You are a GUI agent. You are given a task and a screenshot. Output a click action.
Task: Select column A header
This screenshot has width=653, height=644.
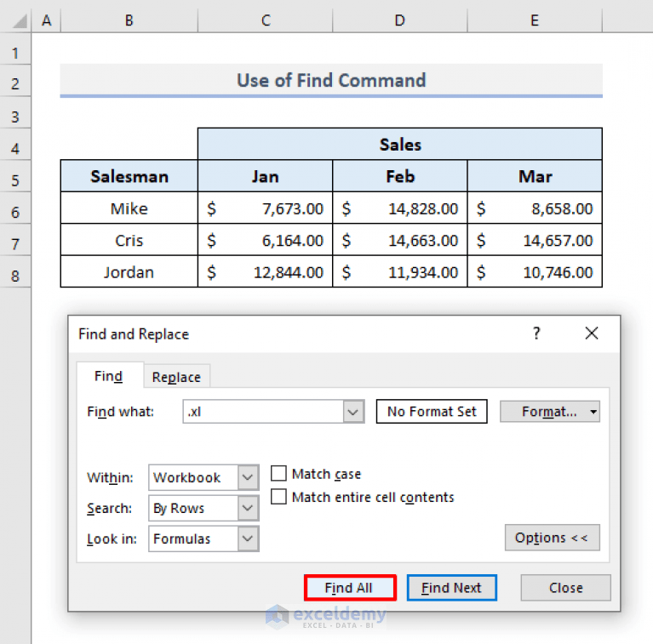click(46, 20)
